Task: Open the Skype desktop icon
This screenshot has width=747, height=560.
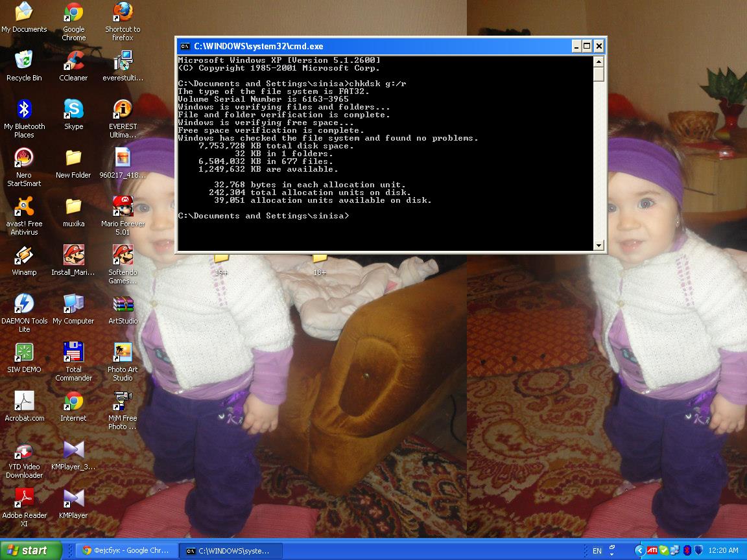Action: [73, 110]
